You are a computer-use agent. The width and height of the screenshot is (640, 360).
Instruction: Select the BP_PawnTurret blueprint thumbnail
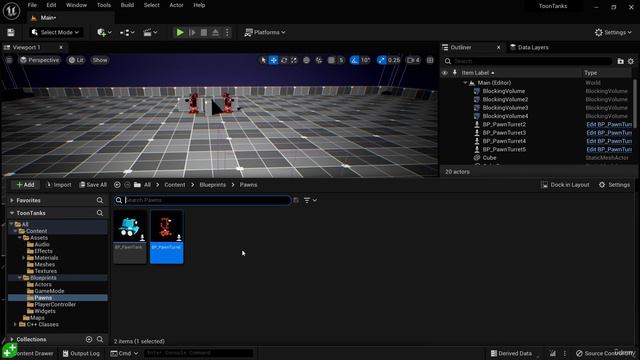[167, 237]
